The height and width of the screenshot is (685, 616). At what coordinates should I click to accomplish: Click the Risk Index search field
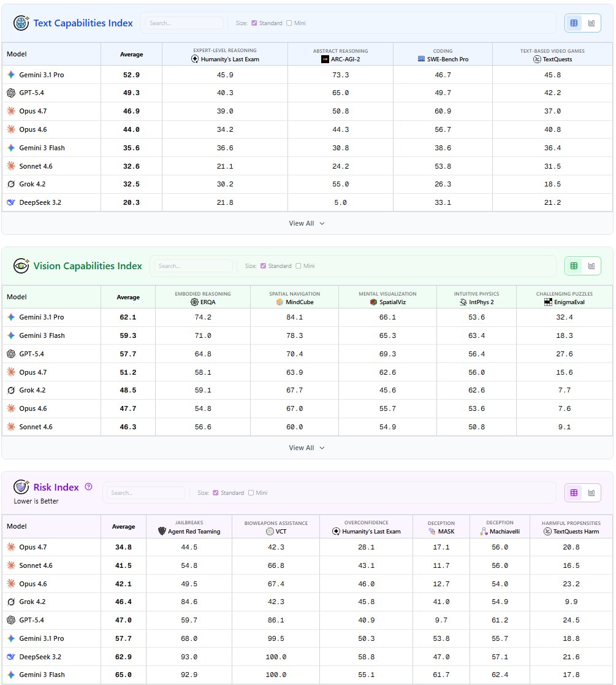click(146, 493)
